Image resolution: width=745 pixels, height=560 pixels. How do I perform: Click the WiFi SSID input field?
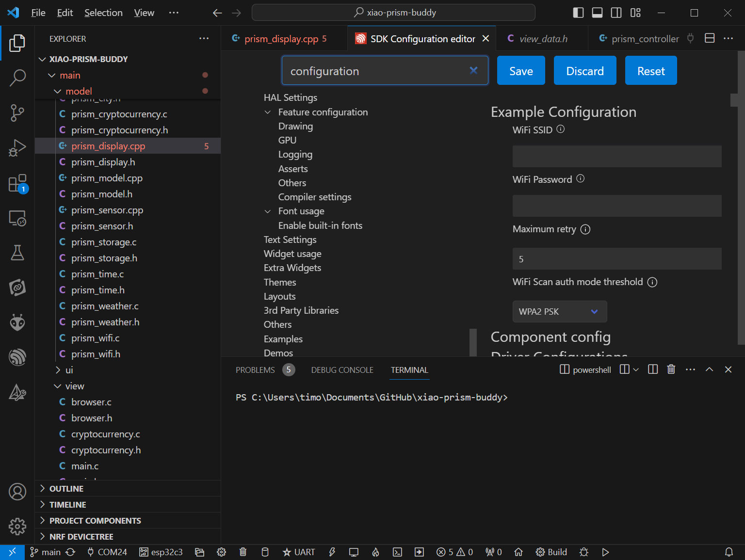(617, 157)
